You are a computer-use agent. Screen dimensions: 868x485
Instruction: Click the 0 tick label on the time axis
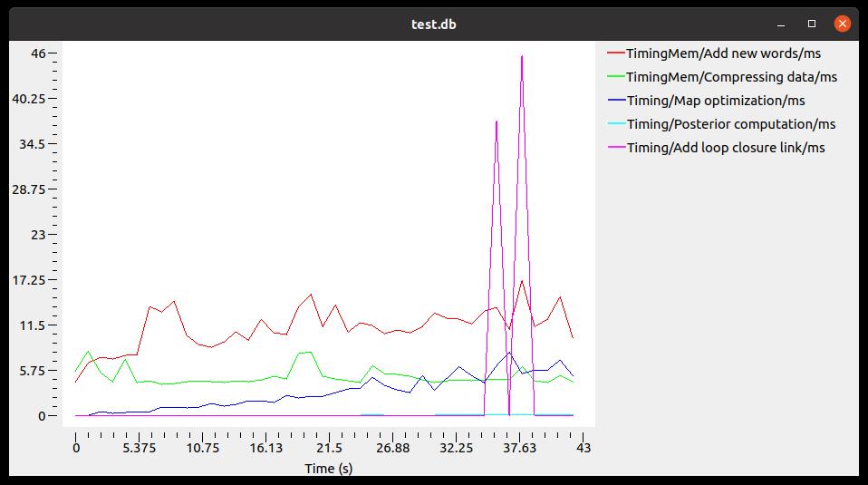[76, 448]
